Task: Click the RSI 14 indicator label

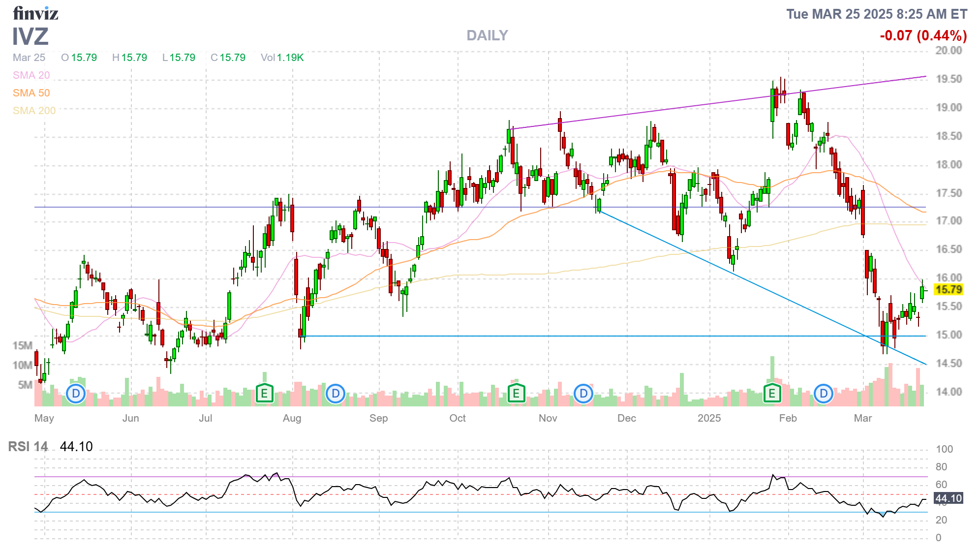Action: pos(28,447)
